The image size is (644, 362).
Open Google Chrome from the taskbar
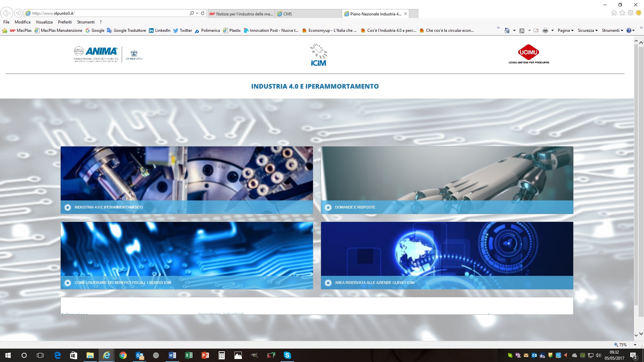pos(123,355)
